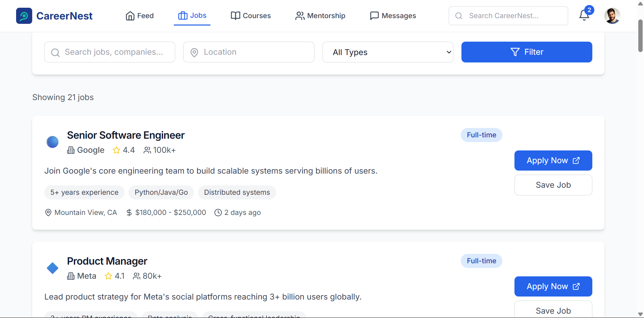644x318 pixels.
Task: Click the $180,000 - $250,000 salary text
Action: (170, 213)
